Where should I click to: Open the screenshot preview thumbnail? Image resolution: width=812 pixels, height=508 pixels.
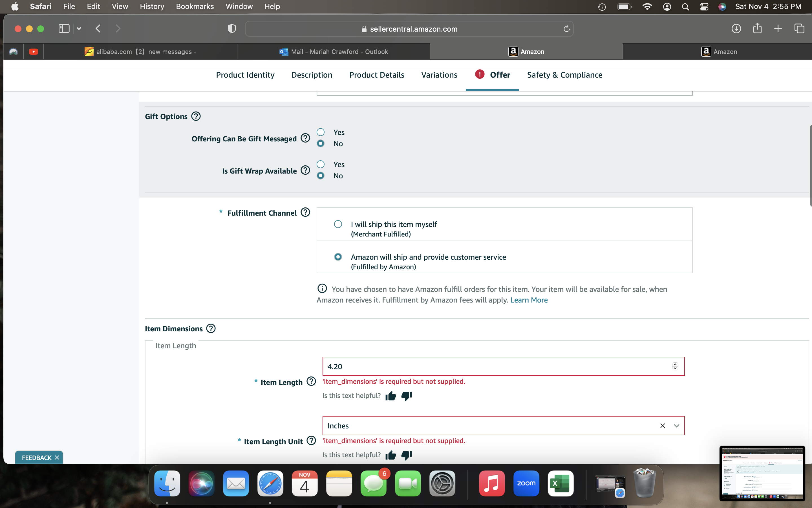click(762, 473)
